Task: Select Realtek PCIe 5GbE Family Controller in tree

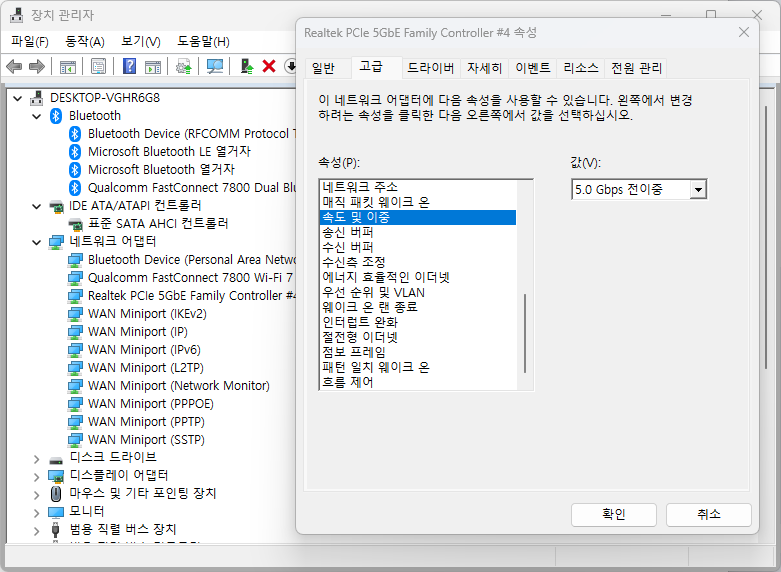Action: [x=192, y=296]
